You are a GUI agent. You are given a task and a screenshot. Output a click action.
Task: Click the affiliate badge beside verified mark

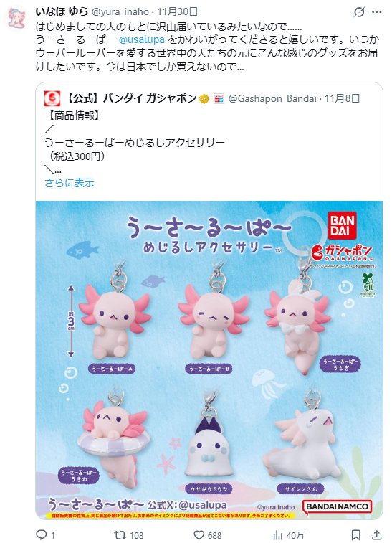point(219,99)
